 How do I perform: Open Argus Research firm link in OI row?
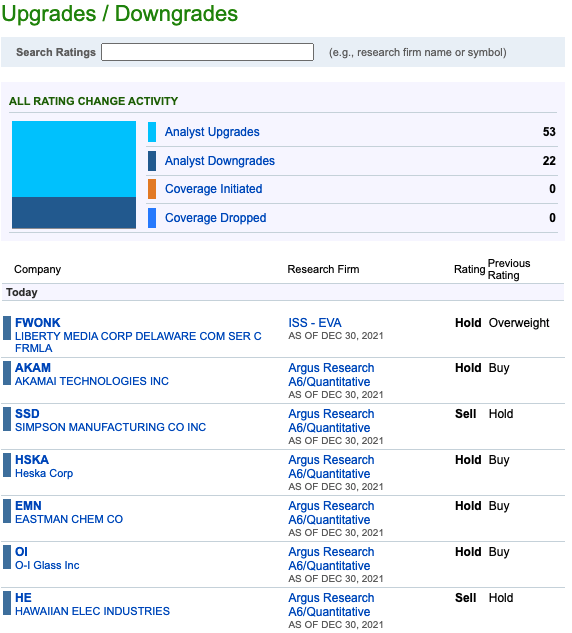[331, 559]
